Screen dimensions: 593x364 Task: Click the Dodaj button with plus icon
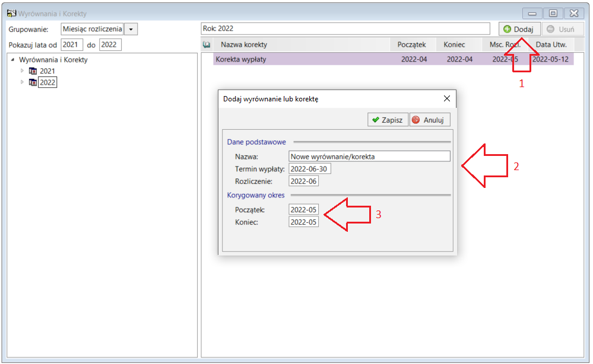[518, 29]
